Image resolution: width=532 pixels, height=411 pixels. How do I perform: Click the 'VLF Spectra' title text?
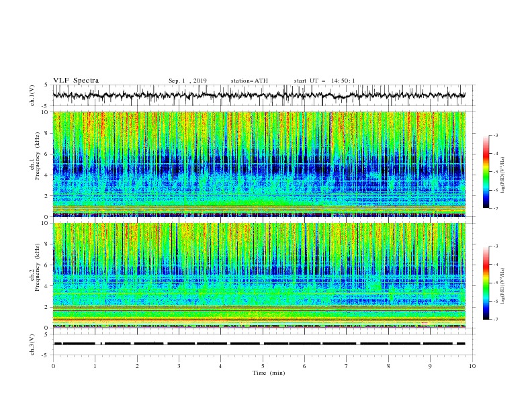(x=76, y=81)
